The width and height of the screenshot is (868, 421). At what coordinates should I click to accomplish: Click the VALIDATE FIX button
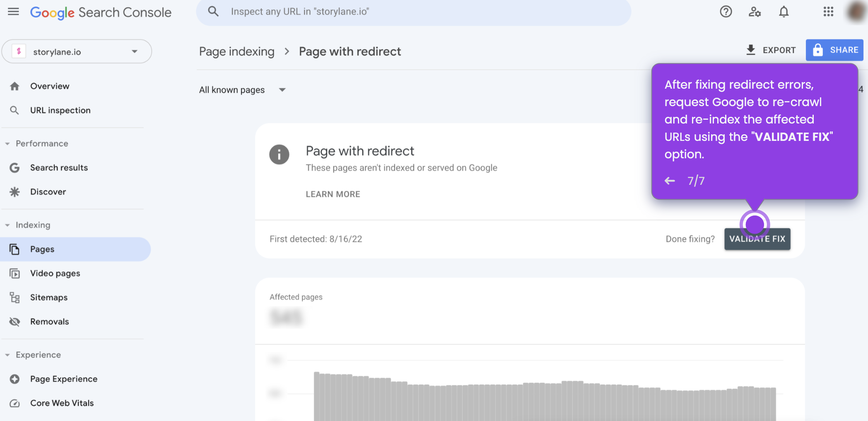(757, 239)
